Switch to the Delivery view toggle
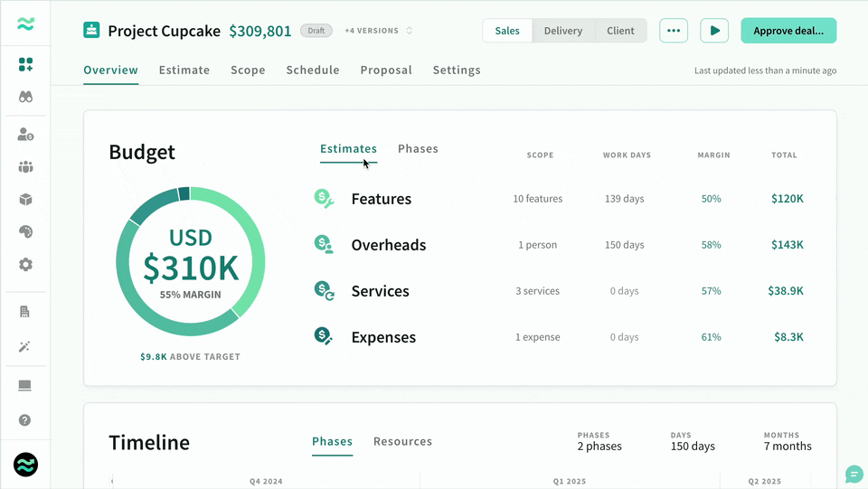Image resolution: width=868 pixels, height=489 pixels. click(x=563, y=31)
